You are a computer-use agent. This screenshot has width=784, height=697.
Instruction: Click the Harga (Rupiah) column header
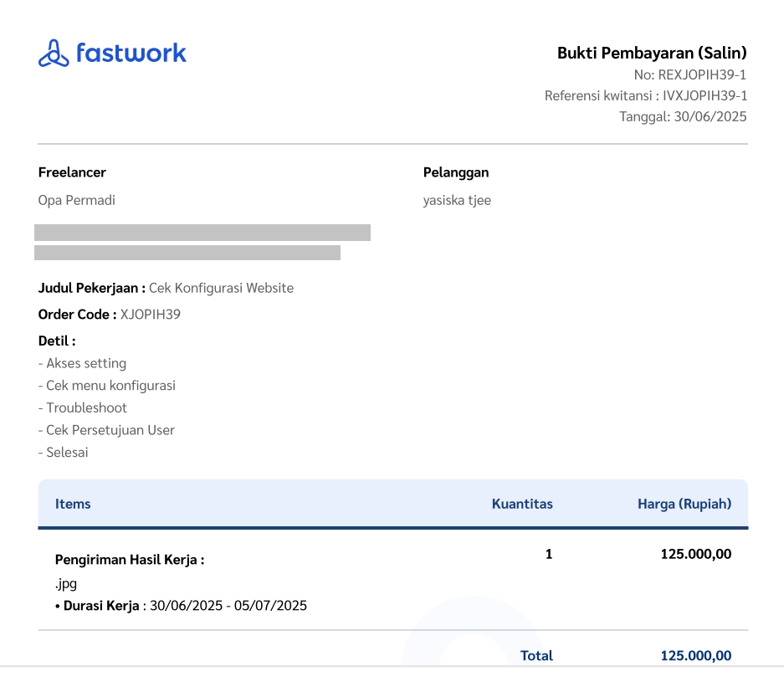684,504
